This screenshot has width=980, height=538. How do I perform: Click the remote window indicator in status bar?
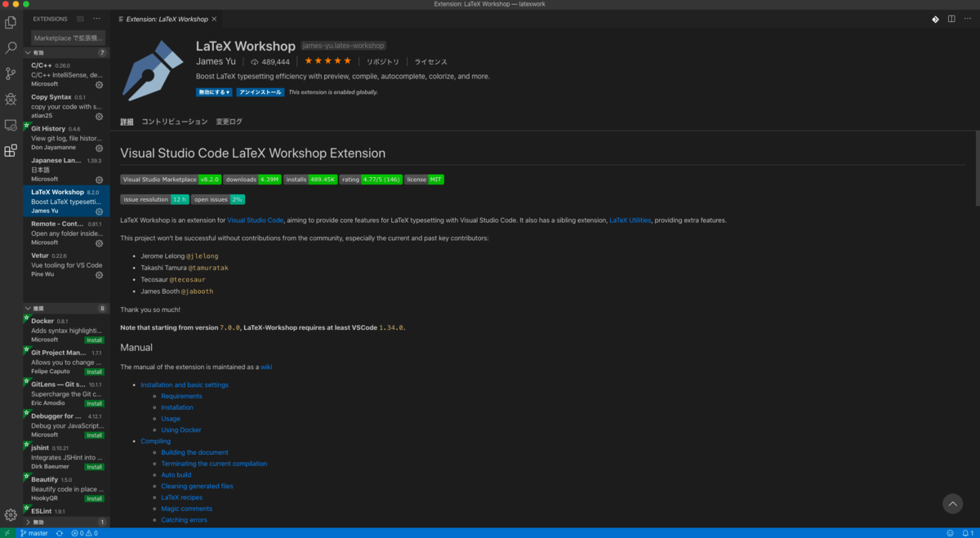(7, 533)
